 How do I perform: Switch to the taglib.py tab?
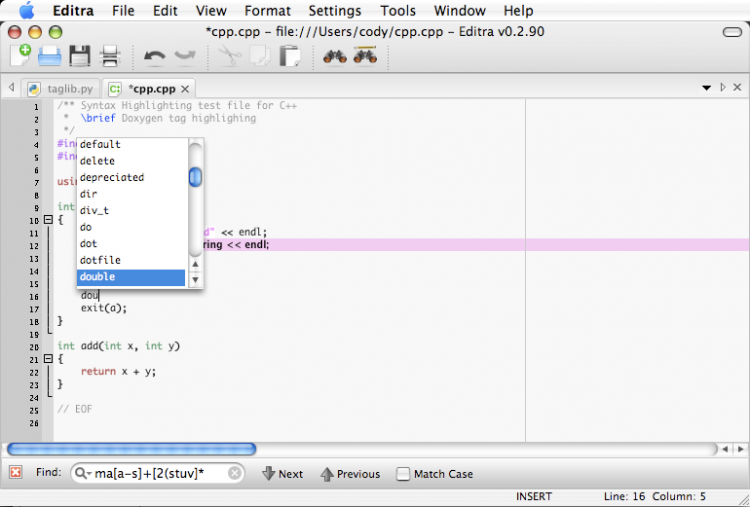(60, 89)
